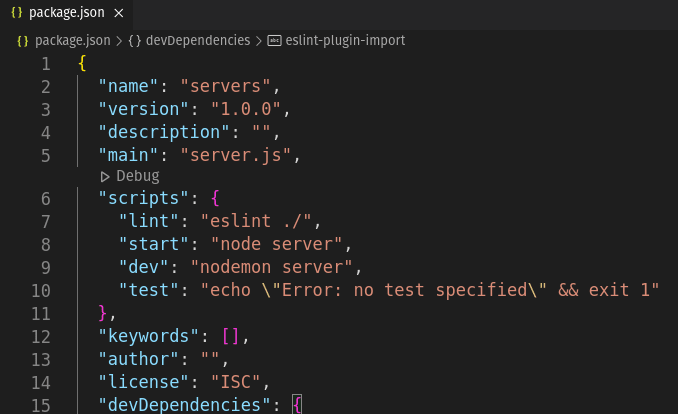This screenshot has height=414, width=678.
Task: Click the "ISC" license value
Action: click(236, 382)
